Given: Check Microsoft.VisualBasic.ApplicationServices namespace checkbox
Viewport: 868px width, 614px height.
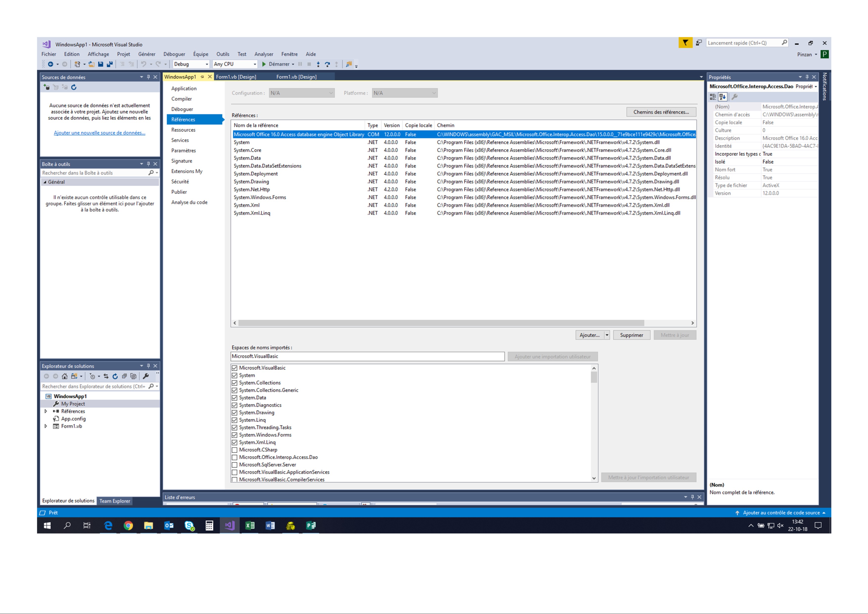Looking at the screenshot, I should (x=234, y=472).
